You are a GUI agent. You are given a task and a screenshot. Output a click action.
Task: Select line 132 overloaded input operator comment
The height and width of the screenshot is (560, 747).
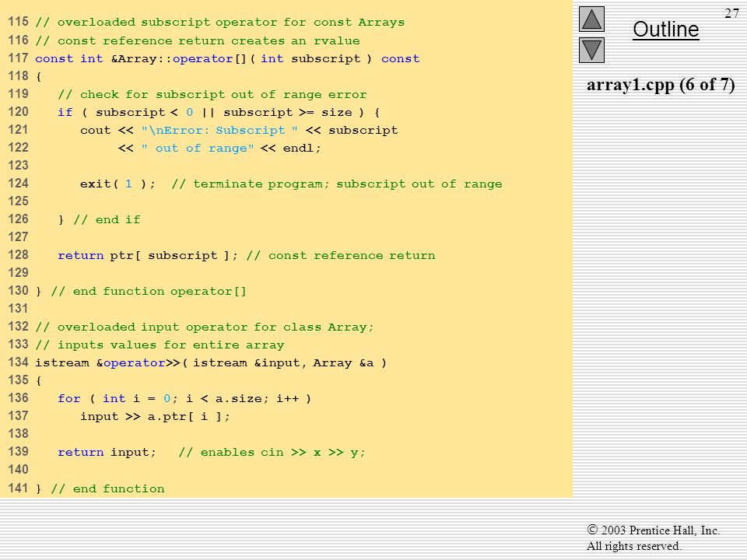(205, 327)
